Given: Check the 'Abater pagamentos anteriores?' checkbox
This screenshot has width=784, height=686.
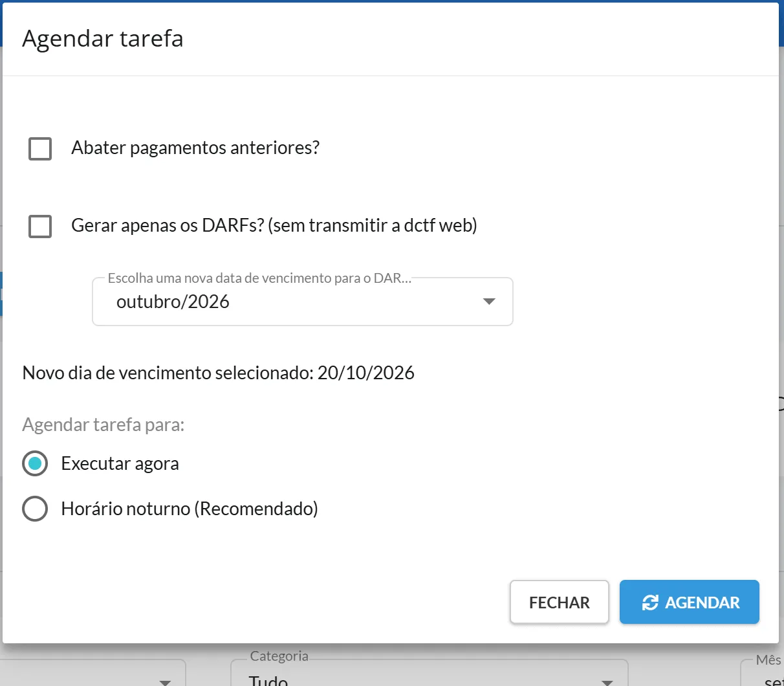Looking at the screenshot, I should (40, 148).
